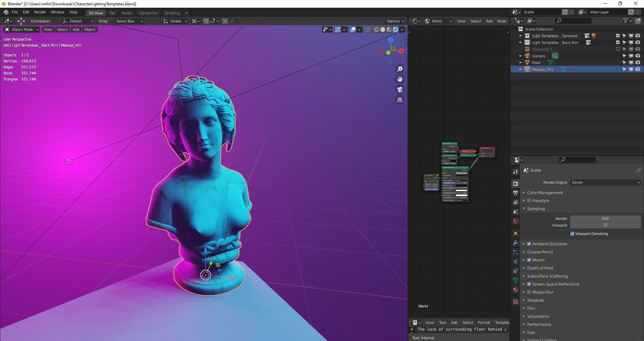Viewport: 644px width, 341px height.
Task: Open the Material properties tab
Action: [x=516, y=290]
